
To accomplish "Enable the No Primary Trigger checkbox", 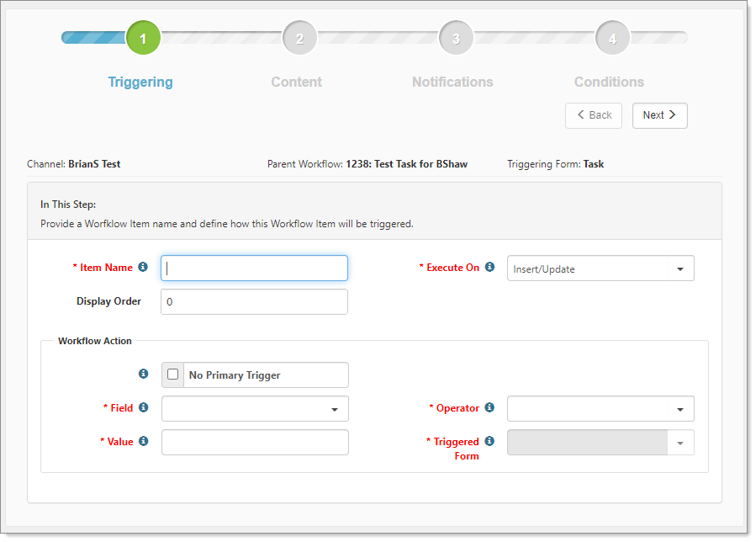I will click(173, 375).
